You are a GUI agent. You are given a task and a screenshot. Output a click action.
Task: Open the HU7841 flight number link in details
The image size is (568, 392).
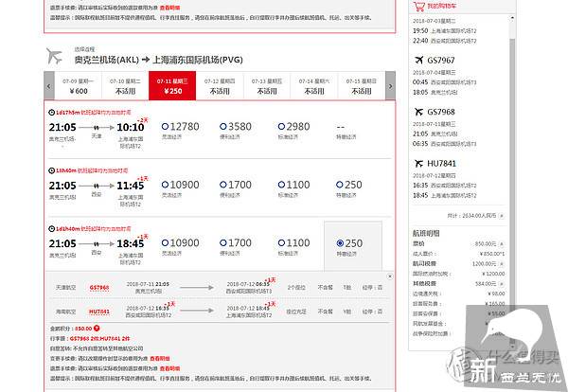tap(99, 312)
